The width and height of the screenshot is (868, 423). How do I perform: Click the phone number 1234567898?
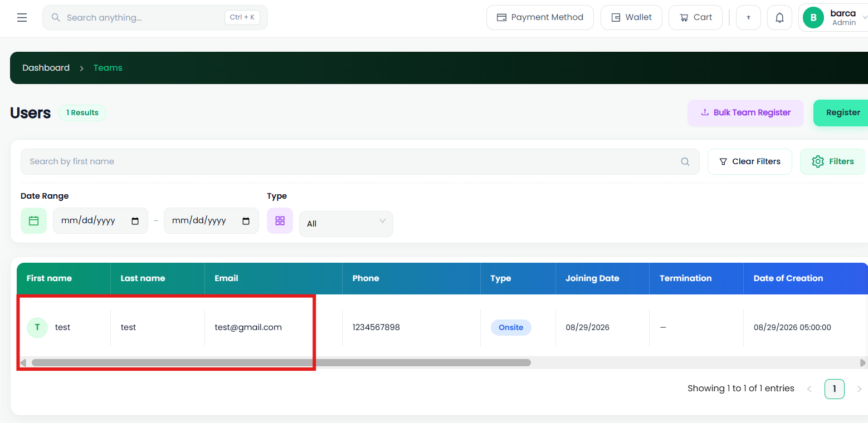(376, 327)
